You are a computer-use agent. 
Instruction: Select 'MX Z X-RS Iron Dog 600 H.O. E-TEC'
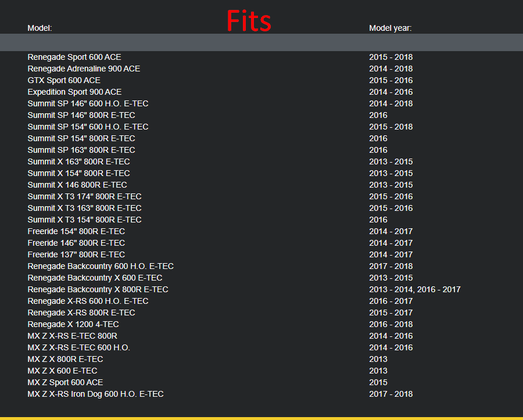(96, 394)
